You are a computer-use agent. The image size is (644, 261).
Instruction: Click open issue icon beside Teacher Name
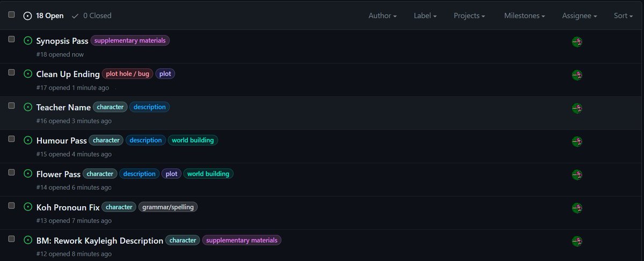(x=28, y=107)
